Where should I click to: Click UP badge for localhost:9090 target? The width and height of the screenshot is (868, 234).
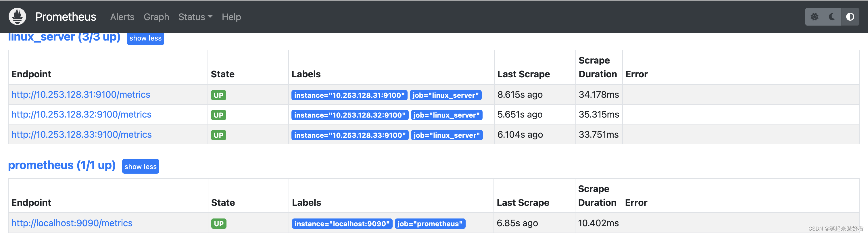[x=219, y=224]
